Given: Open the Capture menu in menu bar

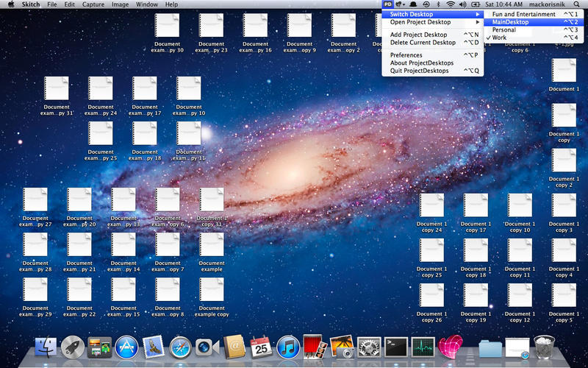Looking at the screenshot, I should 93,4.
